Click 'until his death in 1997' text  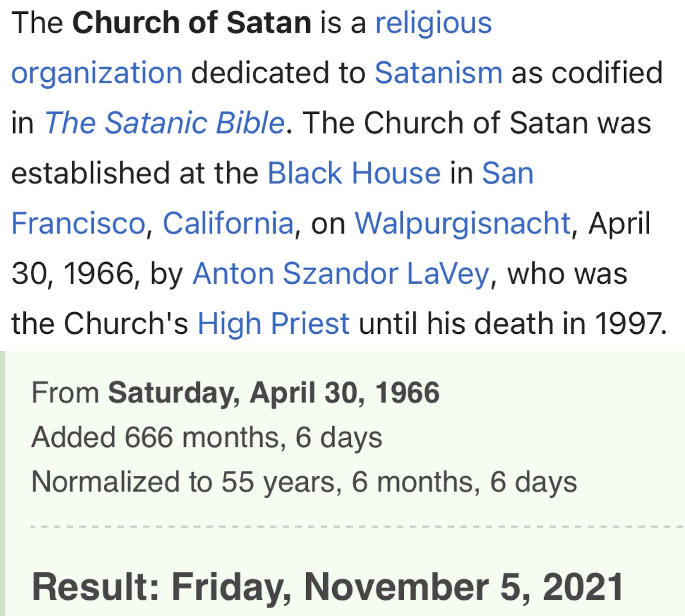tap(512, 323)
